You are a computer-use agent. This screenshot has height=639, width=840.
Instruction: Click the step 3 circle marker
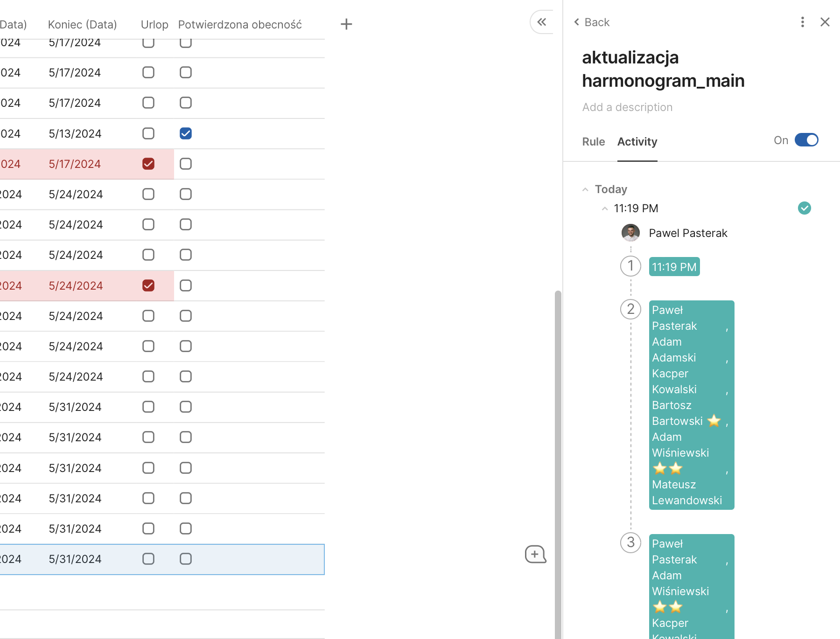(630, 542)
